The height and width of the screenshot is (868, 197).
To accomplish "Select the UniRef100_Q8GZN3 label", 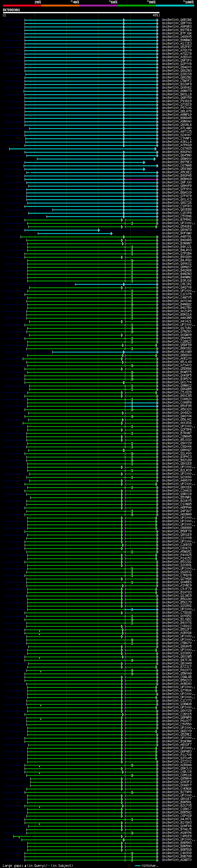I will click(x=177, y=71).
